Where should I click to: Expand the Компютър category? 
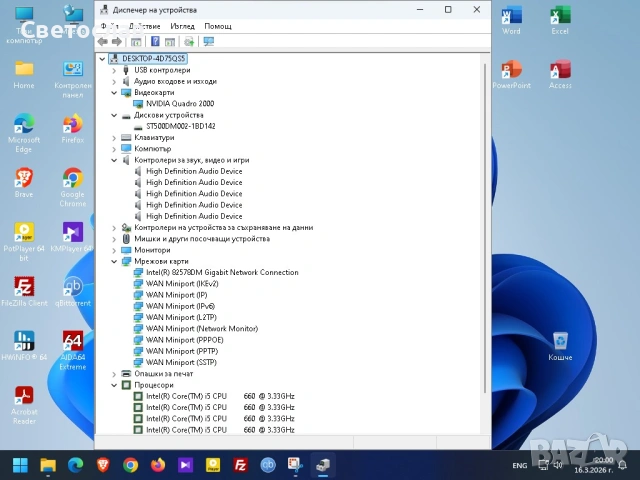point(114,149)
